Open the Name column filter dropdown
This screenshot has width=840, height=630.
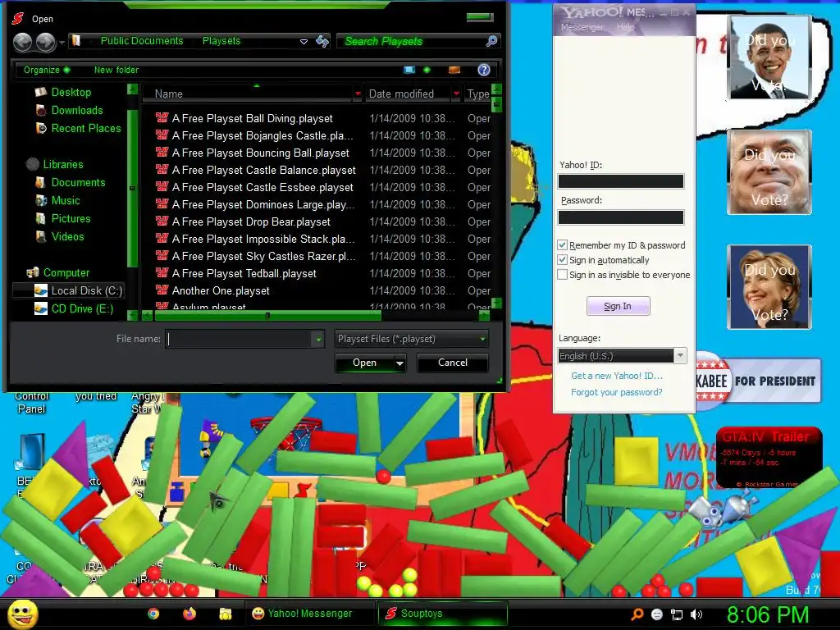358,94
